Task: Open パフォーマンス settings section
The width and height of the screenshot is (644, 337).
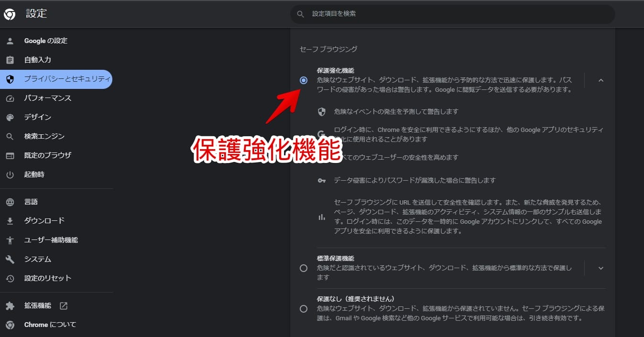Action: (56, 98)
